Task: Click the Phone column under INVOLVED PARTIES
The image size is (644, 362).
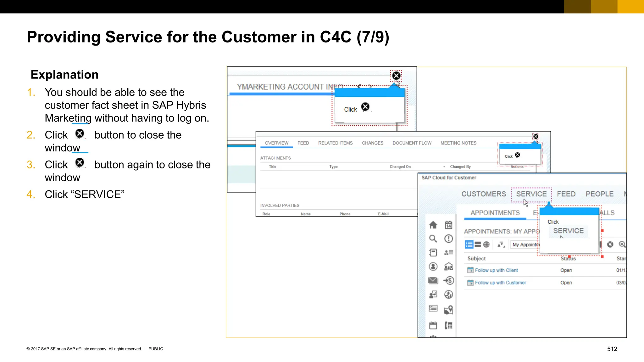Action: coord(345,214)
